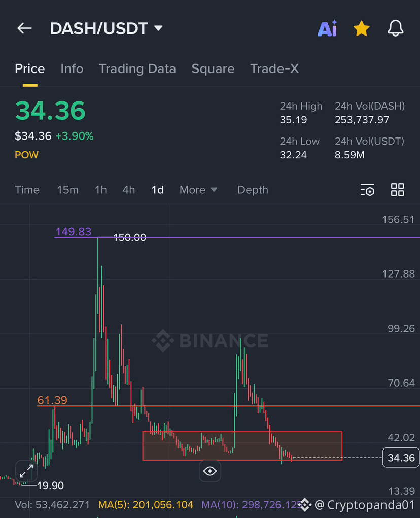Click the purple 149.83 level label

[74, 231]
